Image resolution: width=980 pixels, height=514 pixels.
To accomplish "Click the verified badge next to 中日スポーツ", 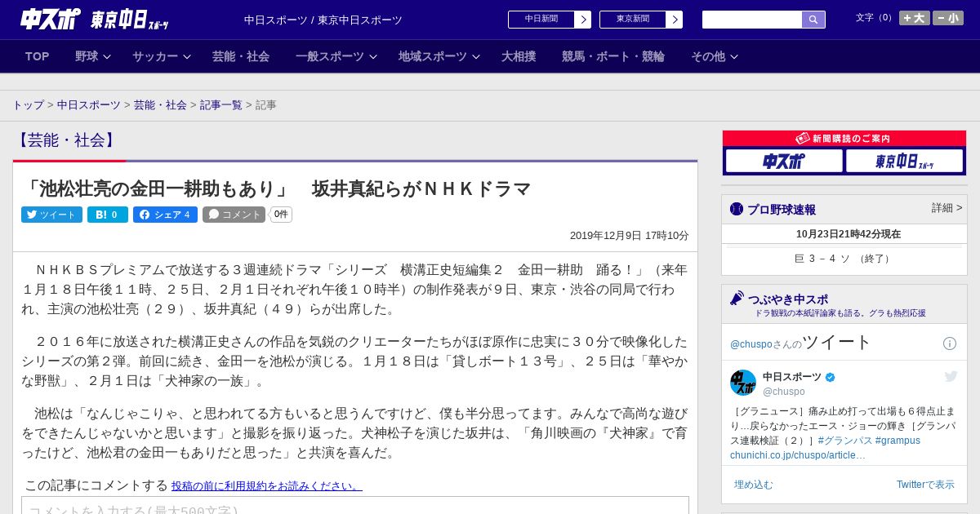I will [x=831, y=377].
